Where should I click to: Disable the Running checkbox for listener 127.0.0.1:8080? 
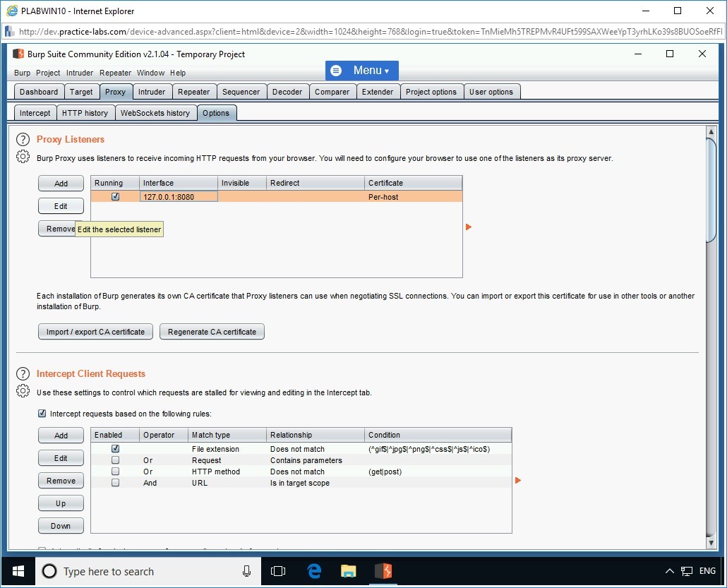tap(114, 196)
